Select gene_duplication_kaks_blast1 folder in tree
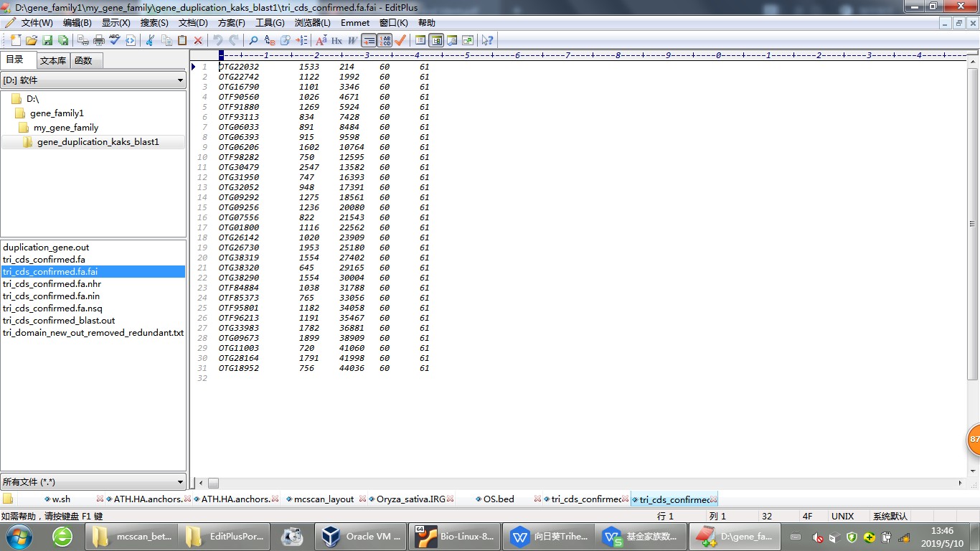 98,142
